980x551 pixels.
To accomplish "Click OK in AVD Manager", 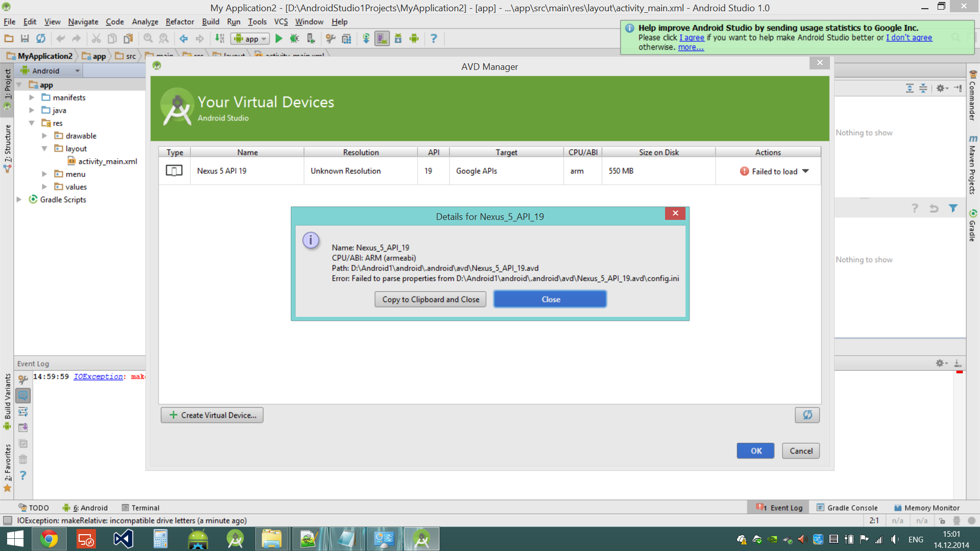I will tap(755, 451).
